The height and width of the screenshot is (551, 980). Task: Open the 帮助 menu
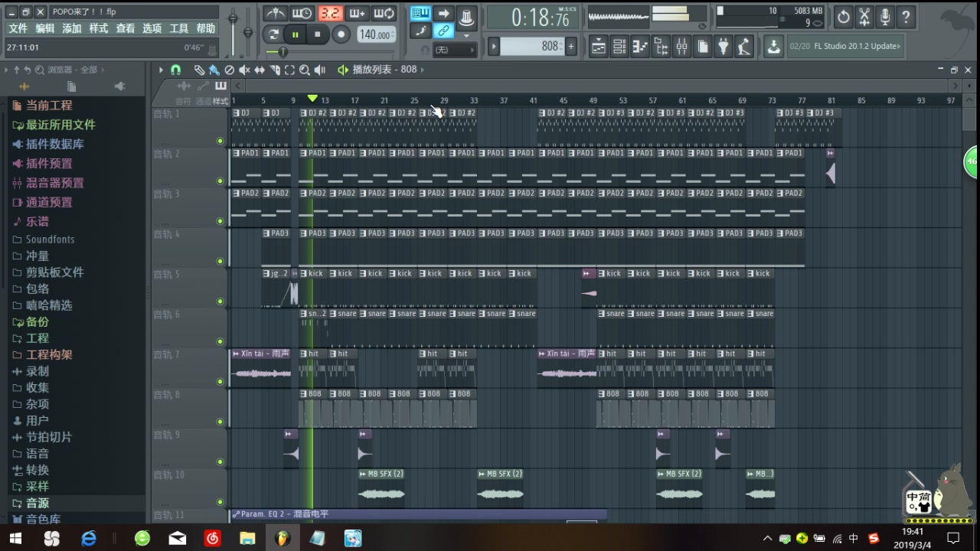[206, 28]
